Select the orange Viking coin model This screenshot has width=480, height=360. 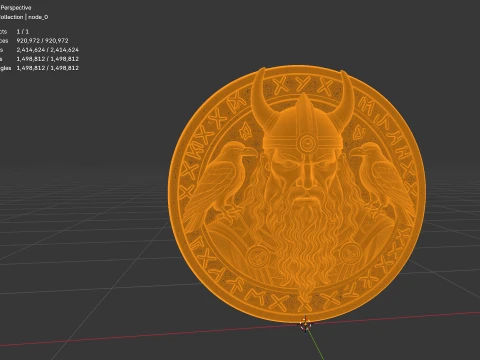click(297, 194)
